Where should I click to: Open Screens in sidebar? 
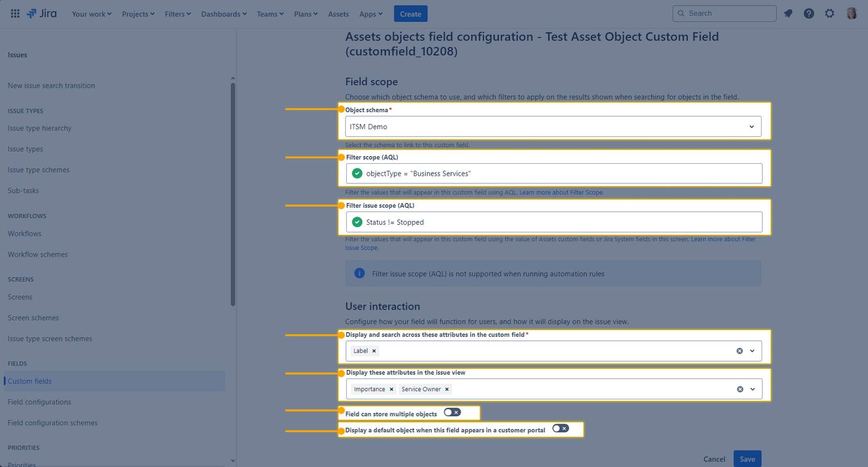tap(20, 297)
